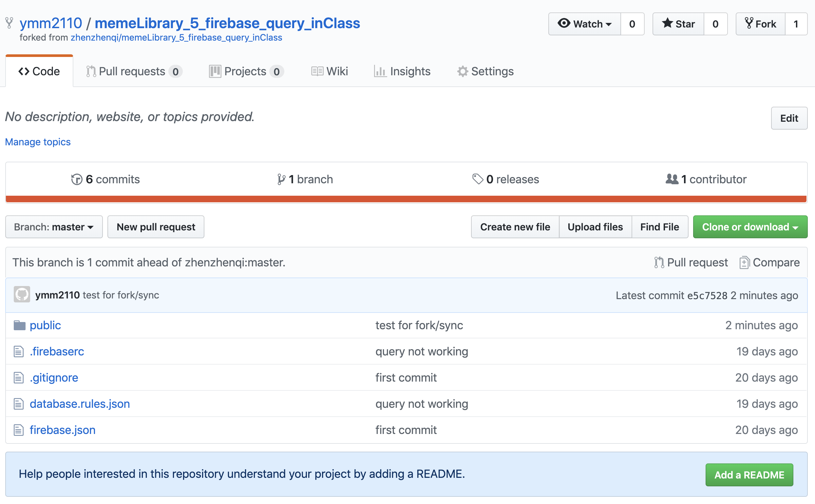This screenshot has height=504, width=815.
Task: Go to Pull requests tab
Action: pyautogui.click(x=134, y=71)
